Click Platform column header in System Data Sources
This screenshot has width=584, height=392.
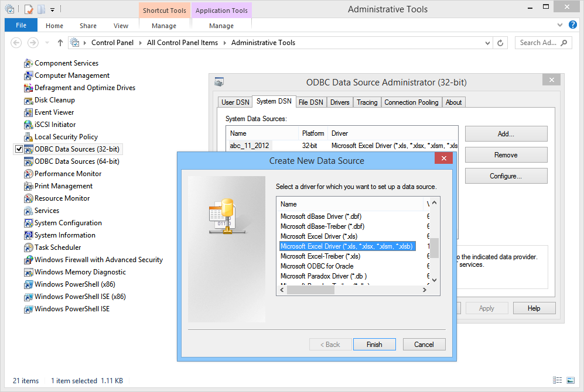click(x=313, y=133)
